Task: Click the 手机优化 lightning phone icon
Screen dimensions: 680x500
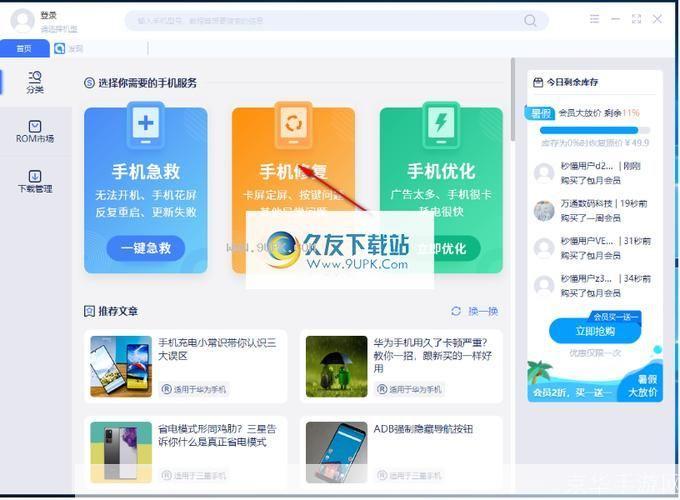Action: [x=441, y=124]
